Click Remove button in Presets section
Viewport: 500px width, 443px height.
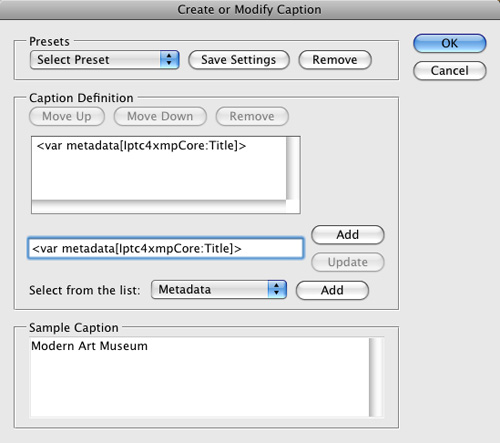click(x=335, y=60)
